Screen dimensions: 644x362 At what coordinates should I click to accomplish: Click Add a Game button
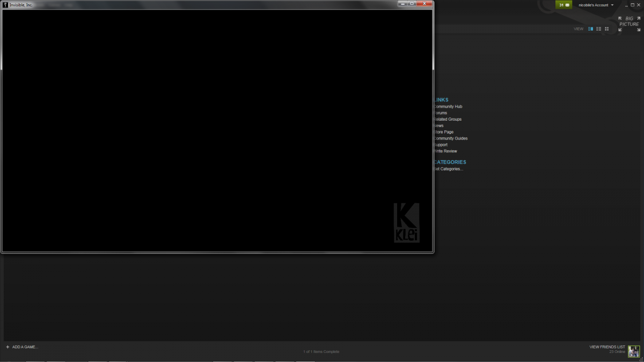(x=22, y=347)
